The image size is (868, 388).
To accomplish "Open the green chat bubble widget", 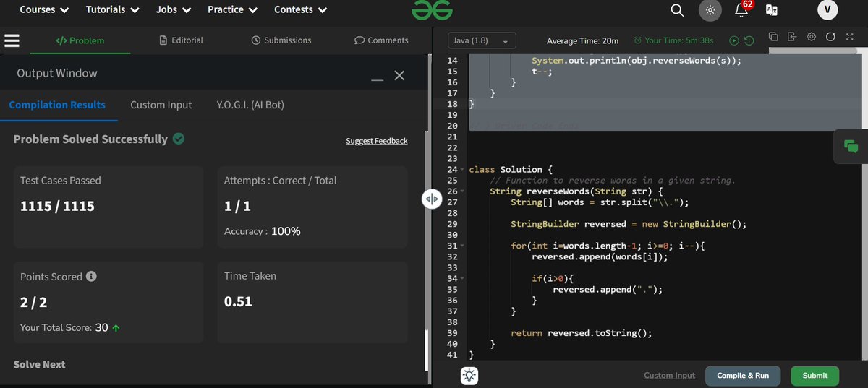I will coord(851,146).
